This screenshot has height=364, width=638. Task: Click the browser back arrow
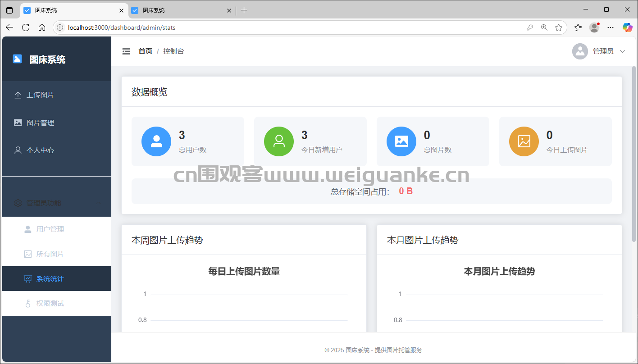(x=9, y=27)
